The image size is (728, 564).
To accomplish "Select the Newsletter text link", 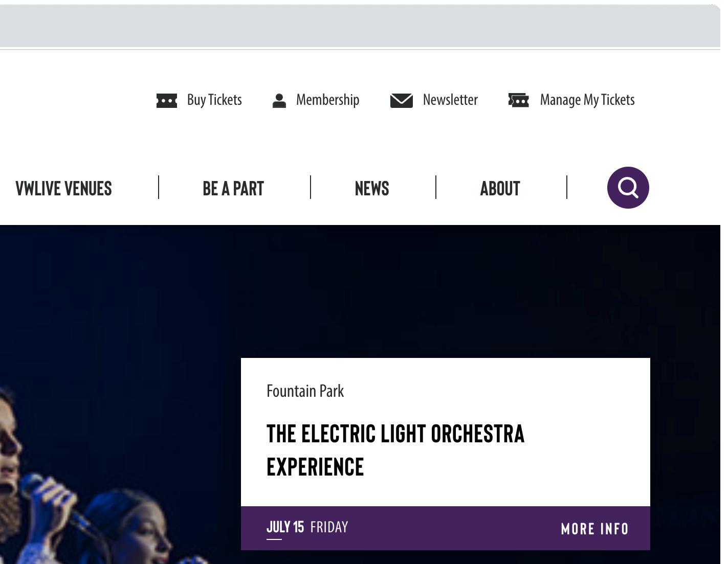I will pyautogui.click(x=450, y=100).
